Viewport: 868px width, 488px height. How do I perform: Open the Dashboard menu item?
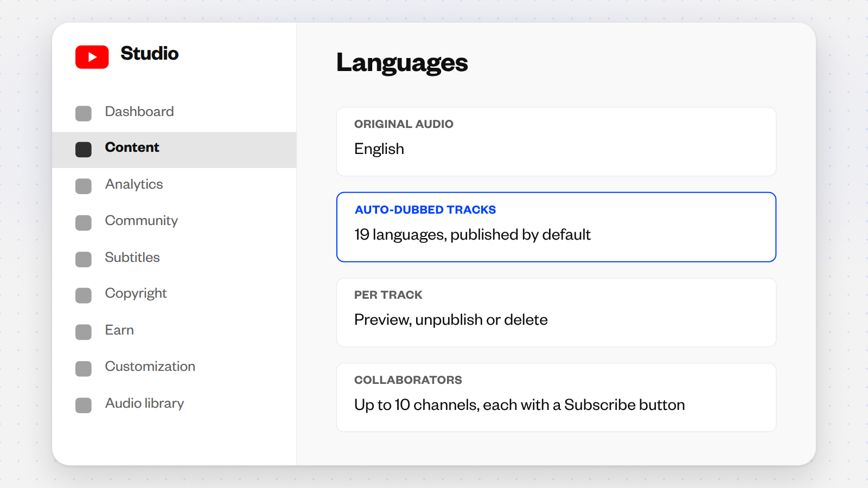click(174, 113)
